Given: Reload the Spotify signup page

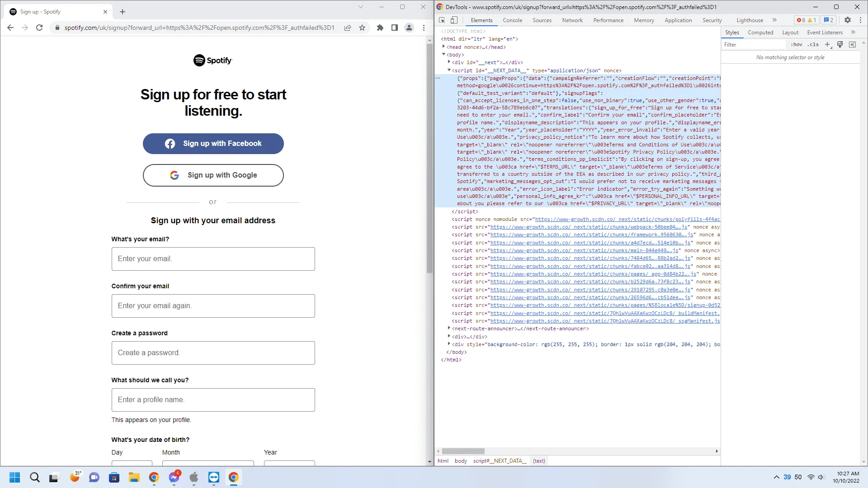Looking at the screenshot, I should [x=39, y=28].
